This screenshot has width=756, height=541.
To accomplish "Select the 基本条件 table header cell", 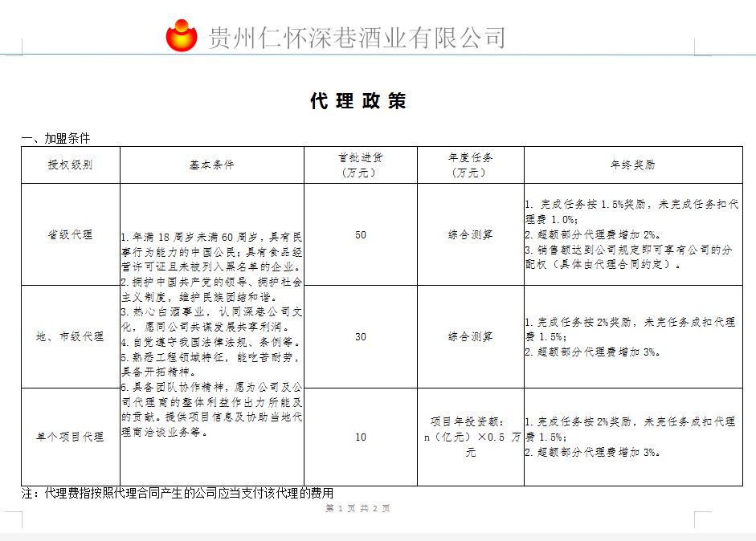I will (x=211, y=165).
